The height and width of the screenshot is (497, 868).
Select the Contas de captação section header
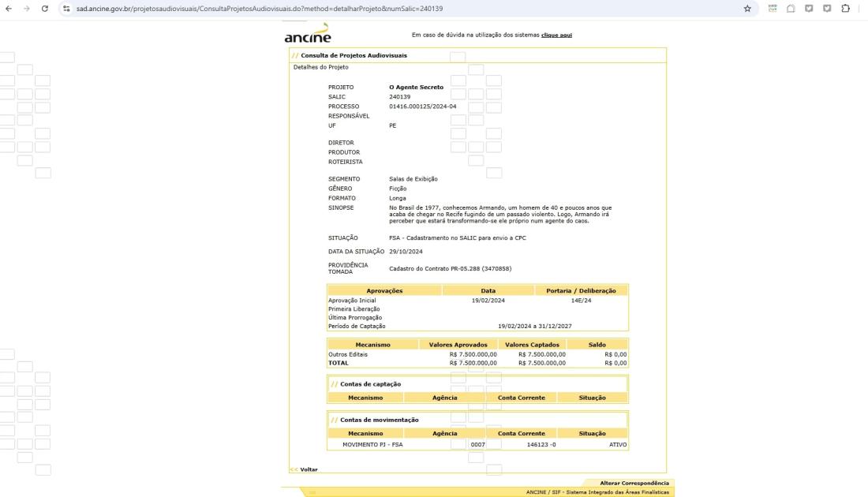pyautogui.click(x=370, y=384)
